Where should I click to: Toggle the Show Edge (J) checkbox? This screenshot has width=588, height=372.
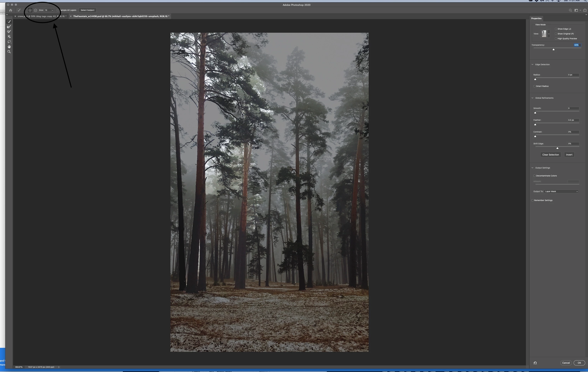pos(556,29)
